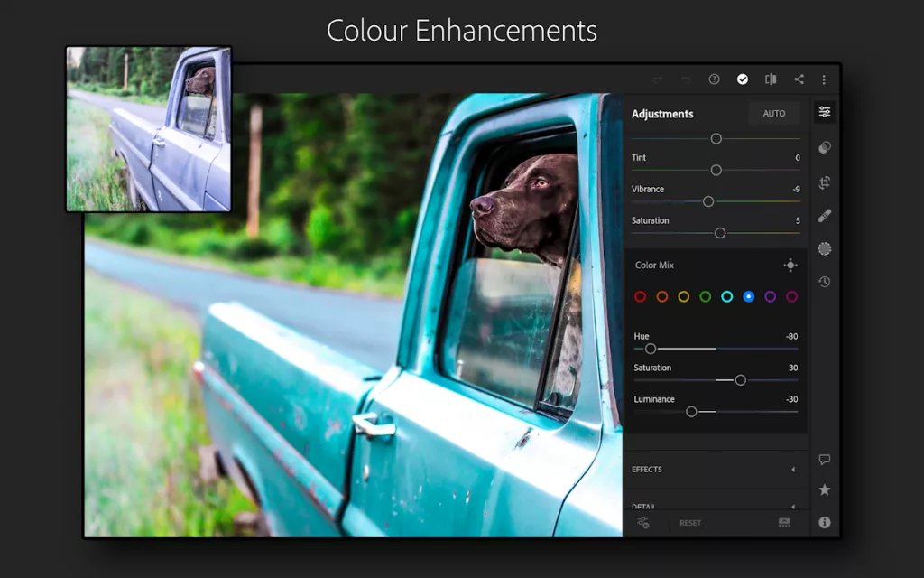Image resolution: width=924 pixels, height=578 pixels.
Task: Click the Saturation slider handle under Vibrance
Action: coord(720,233)
